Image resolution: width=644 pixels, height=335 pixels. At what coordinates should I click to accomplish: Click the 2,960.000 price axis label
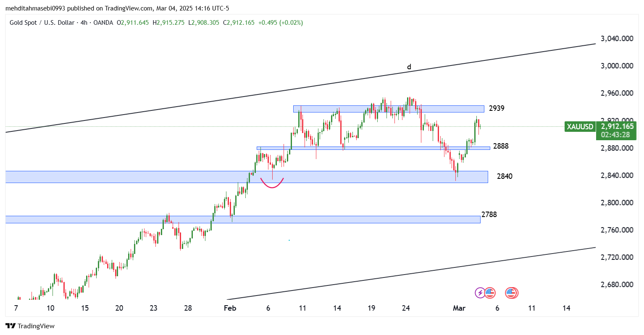617,93
